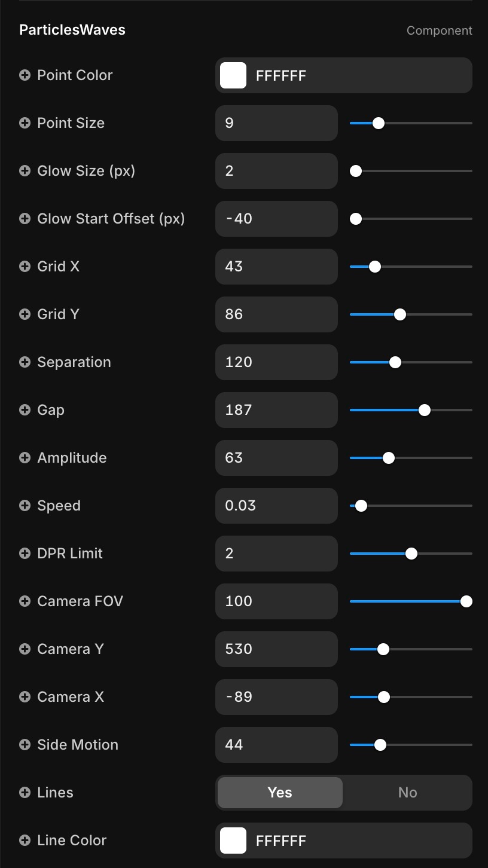
Task: Click the plus icon beside Camera Y
Action: [25, 649]
